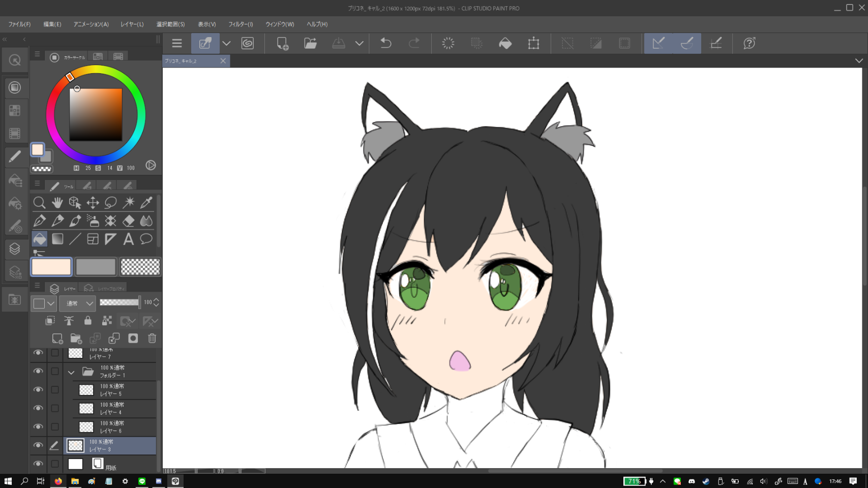Select the Eyedropper tool
The height and width of the screenshot is (488, 868).
146,203
